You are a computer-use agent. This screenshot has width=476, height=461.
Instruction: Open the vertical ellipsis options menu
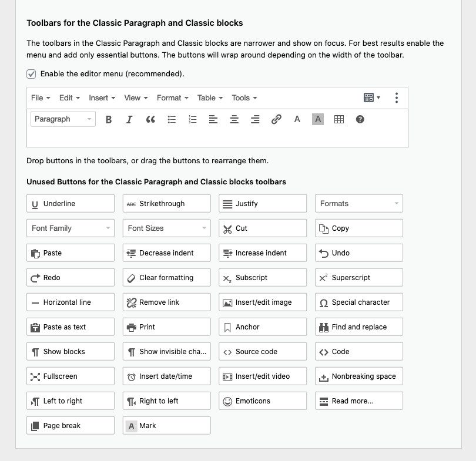[x=397, y=97]
